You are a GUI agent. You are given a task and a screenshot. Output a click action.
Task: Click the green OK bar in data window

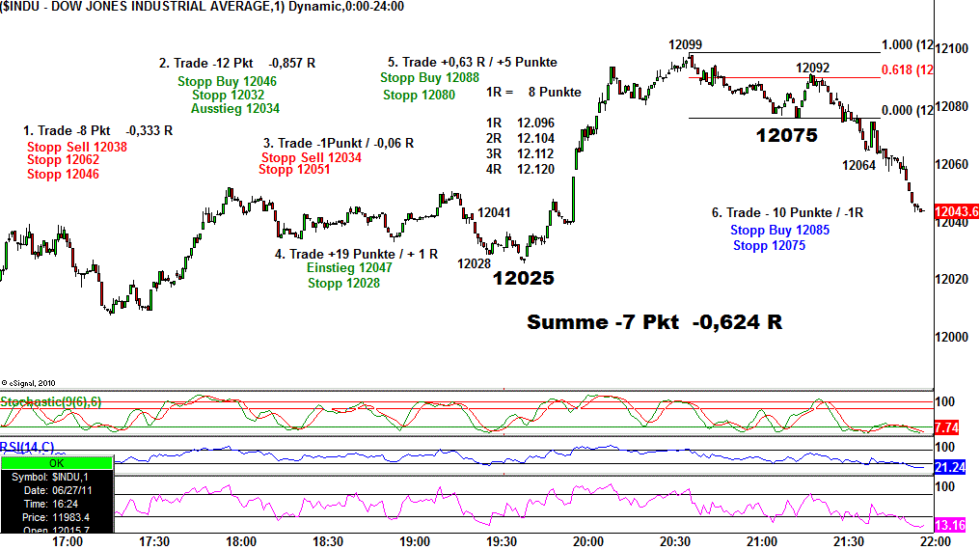tap(56, 463)
